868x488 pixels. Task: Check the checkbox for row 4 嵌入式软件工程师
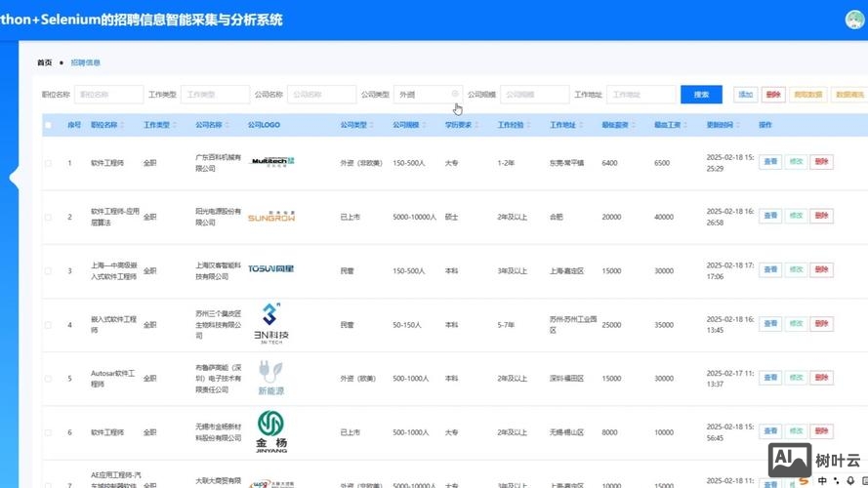point(48,325)
